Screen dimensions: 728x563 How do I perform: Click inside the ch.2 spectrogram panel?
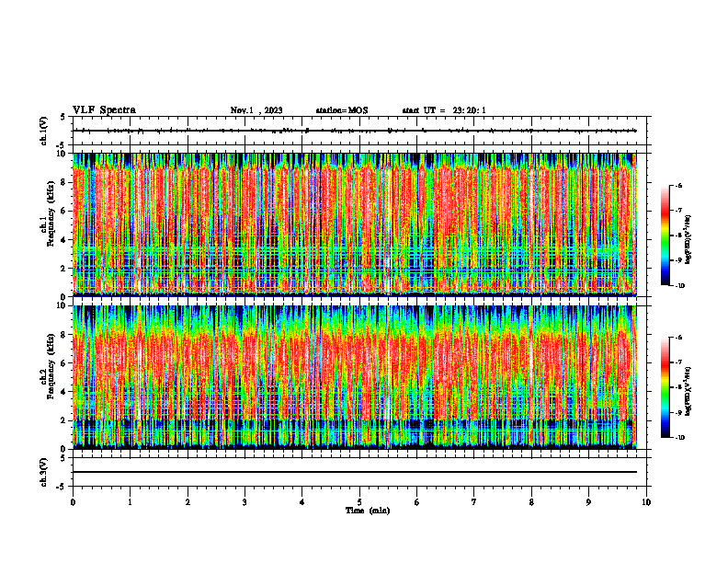point(355,377)
